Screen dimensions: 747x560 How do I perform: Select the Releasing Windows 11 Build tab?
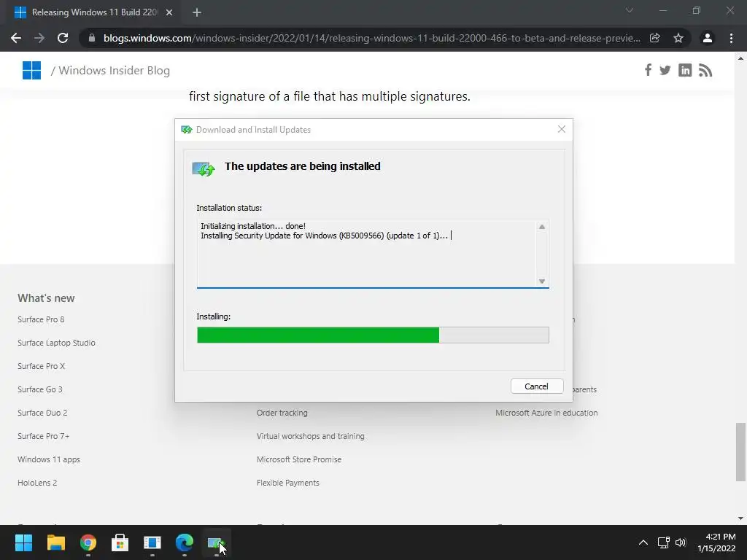point(93,12)
